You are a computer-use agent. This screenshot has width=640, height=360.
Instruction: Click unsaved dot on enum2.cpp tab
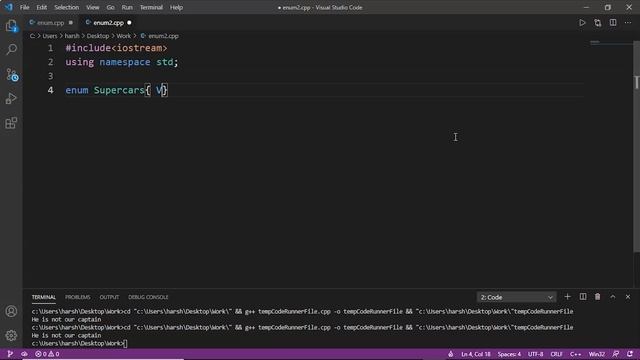click(x=129, y=23)
